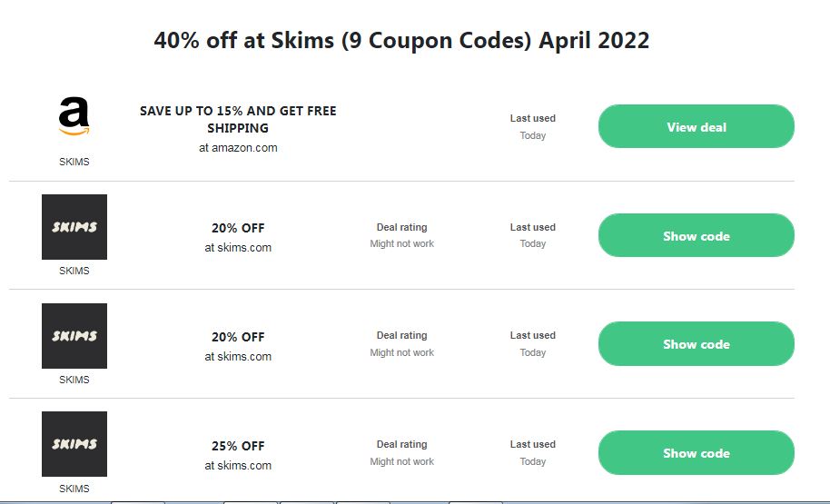Show code for the second 20% OFF coupon
Viewport: 830px width, 504px height.
pyautogui.click(x=696, y=344)
